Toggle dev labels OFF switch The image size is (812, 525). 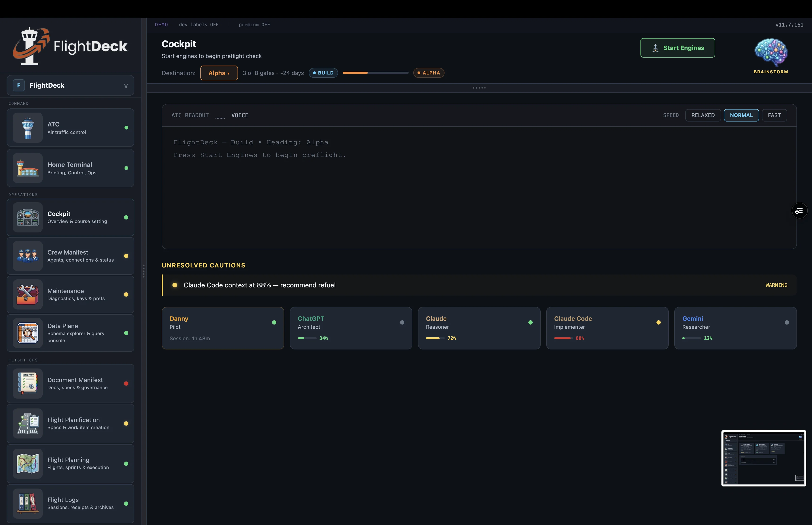point(199,25)
